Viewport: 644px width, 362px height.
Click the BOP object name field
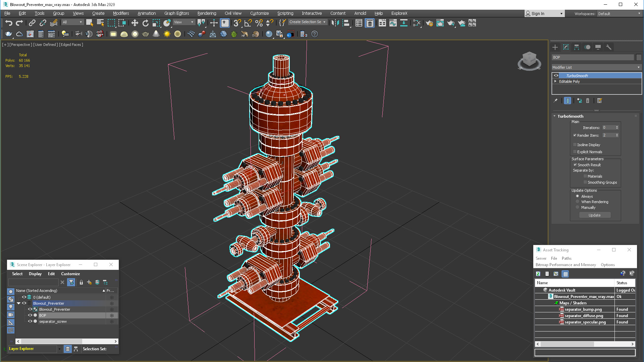click(593, 57)
